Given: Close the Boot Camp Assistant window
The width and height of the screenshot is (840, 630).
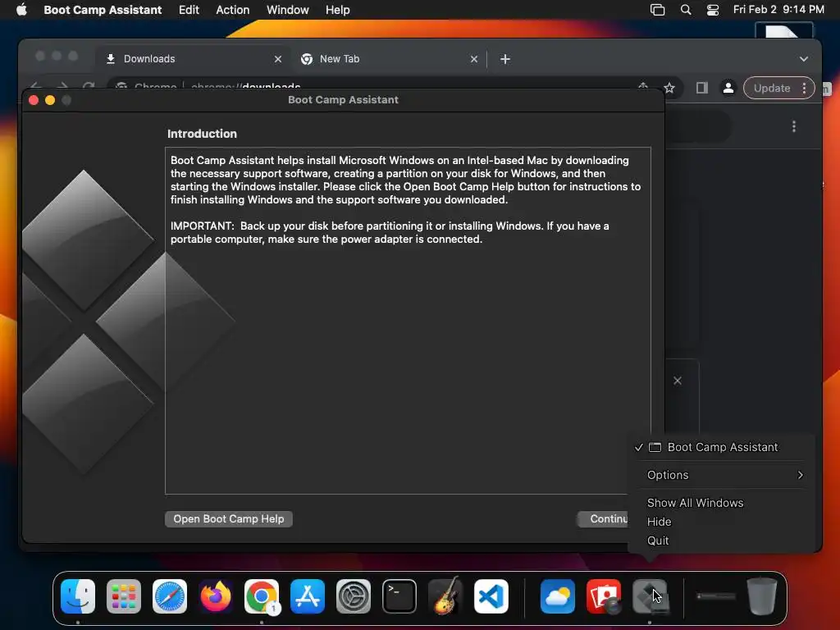Looking at the screenshot, I should click(33, 100).
